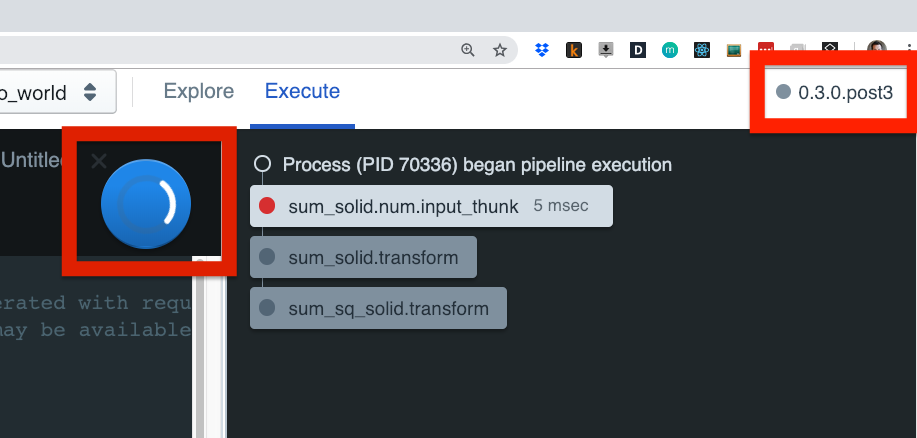Switch to the Explore tab
This screenshot has width=917, height=438.
198,91
